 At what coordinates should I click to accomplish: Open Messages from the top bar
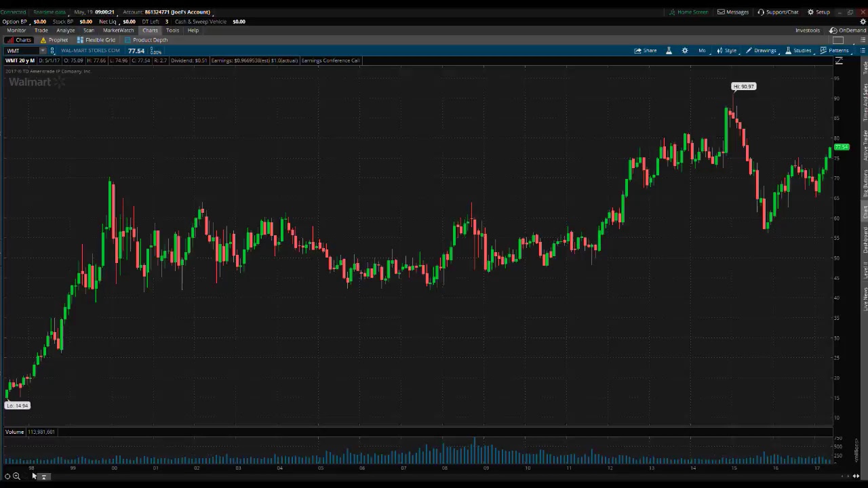click(x=733, y=12)
